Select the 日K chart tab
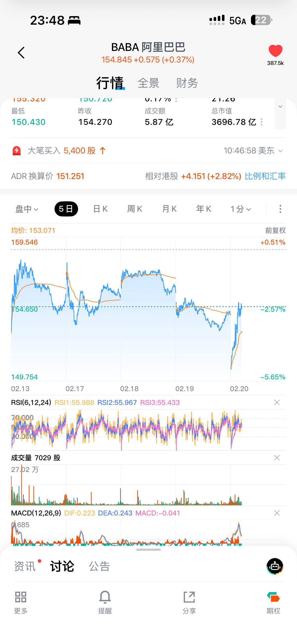This screenshot has height=644, width=297. (100, 209)
